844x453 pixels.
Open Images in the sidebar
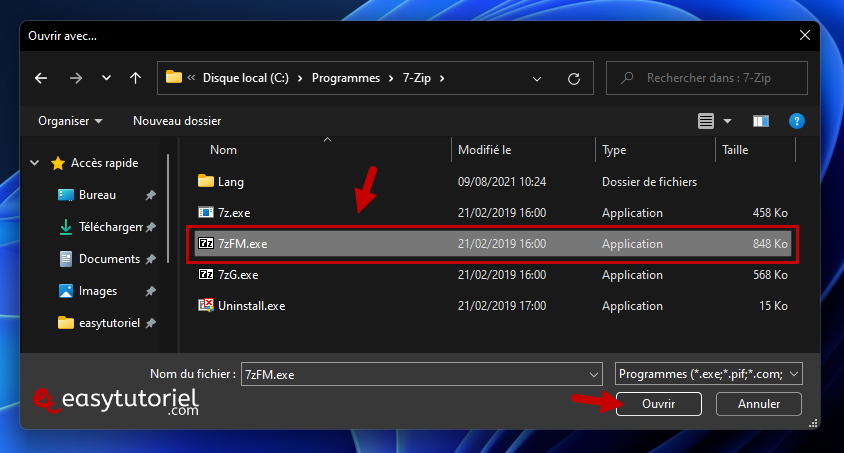point(98,291)
